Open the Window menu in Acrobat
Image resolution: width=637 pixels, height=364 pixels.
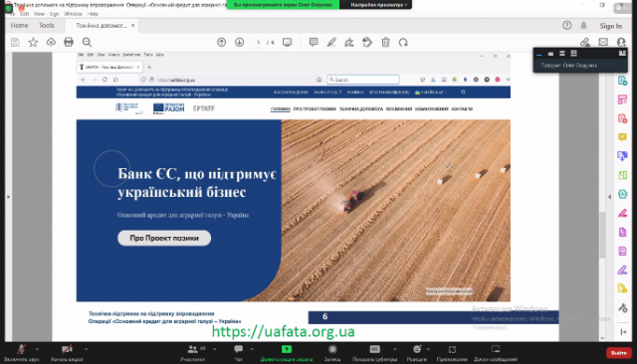(x=73, y=14)
